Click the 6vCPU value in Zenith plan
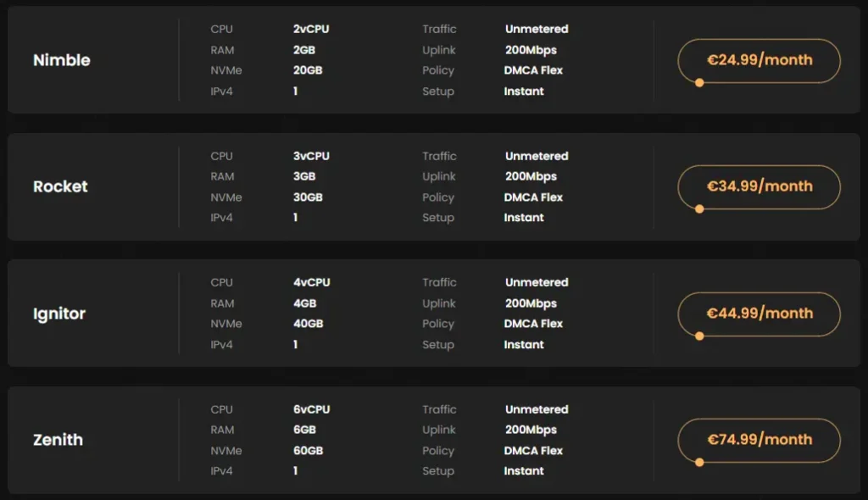 (x=311, y=409)
